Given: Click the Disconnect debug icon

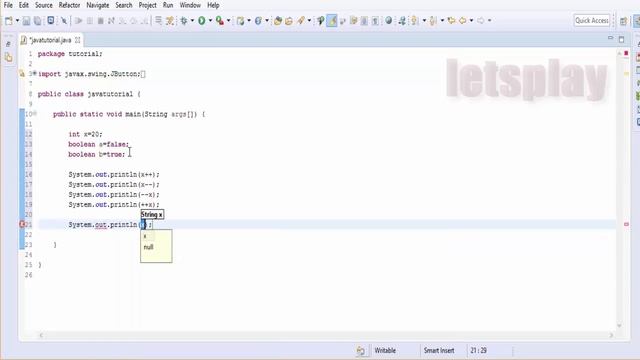Looking at the screenshot, I should click(x=111, y=21).
